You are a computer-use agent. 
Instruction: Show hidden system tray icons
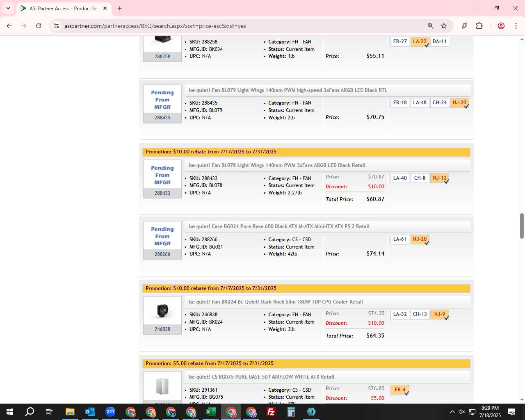click(452, 412)
